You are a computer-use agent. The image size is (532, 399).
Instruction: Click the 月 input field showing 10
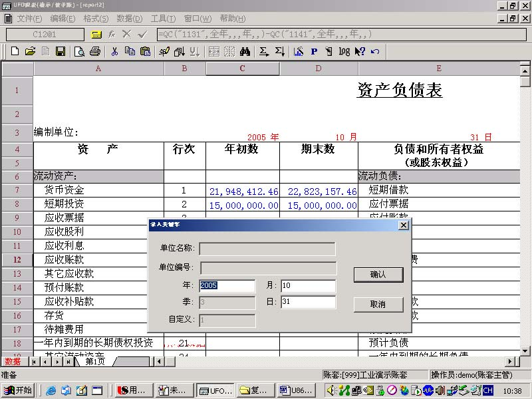coord(308,286)
